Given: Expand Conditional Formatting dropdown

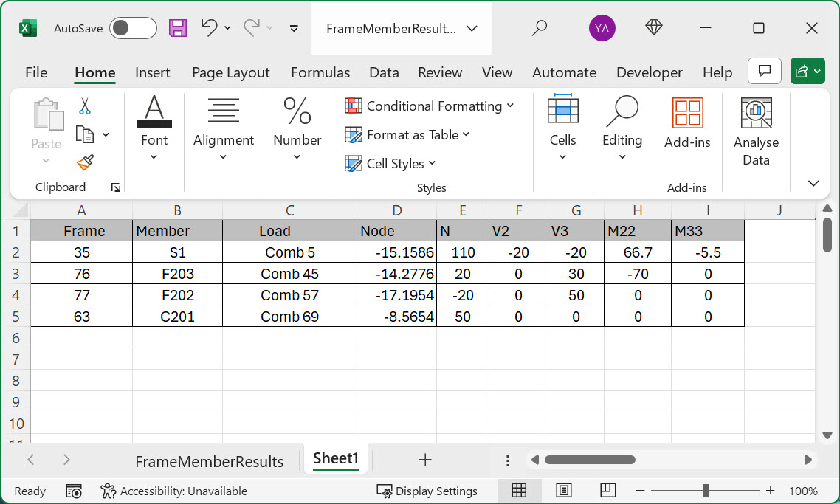Looking at the screenshot, I should coord(430,106).
